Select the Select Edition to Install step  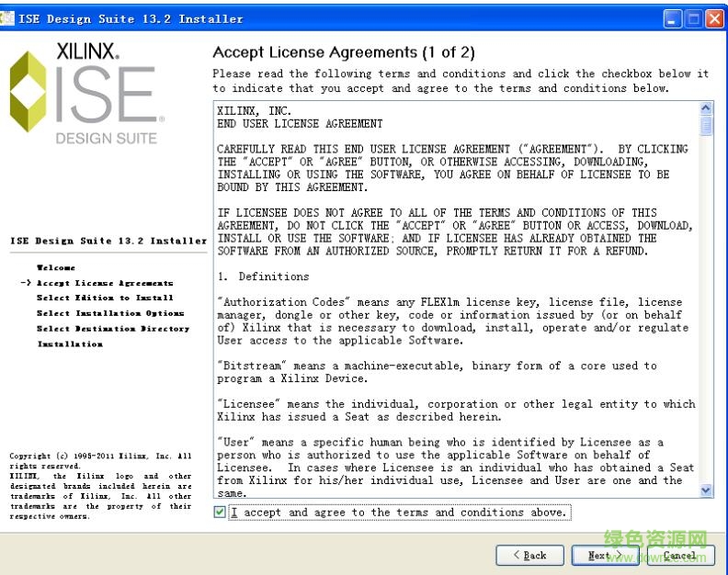point(105,298)
